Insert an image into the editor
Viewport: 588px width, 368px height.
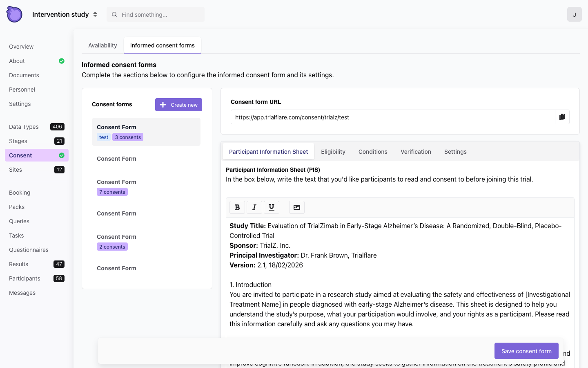coord(297,207)
